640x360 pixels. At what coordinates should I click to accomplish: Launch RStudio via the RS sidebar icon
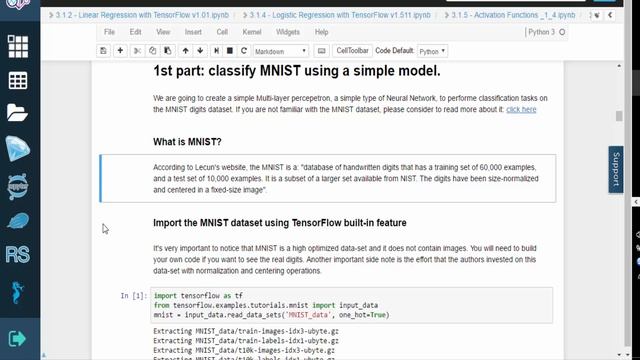pos(18,255)
